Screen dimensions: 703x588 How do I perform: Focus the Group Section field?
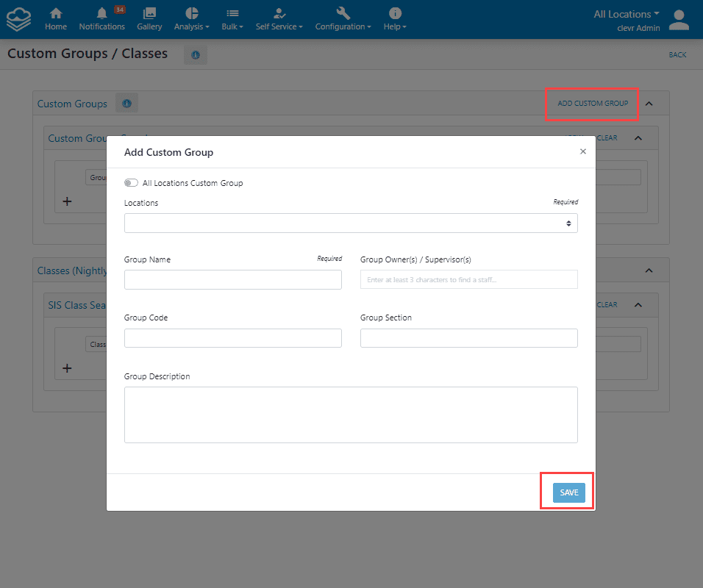[469, 338]
